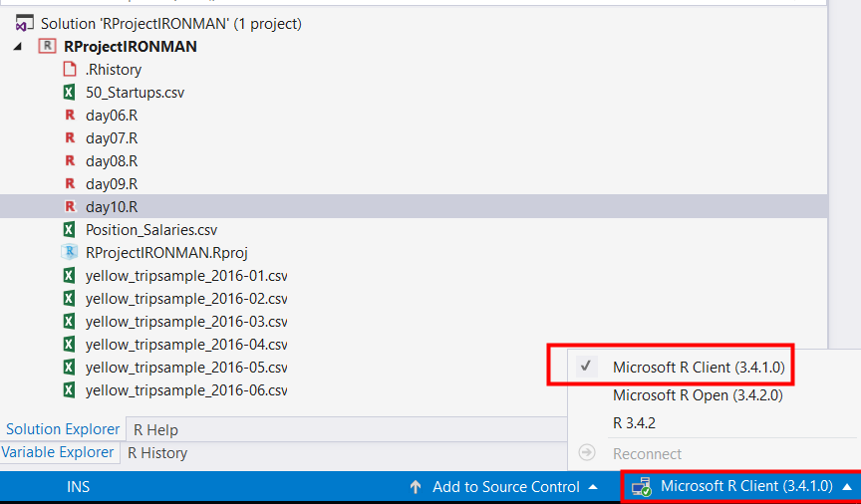Viewport: 861px width, 504px height.
Task: Open the Add to Source Control dropdown arrow
Action: click(x=593, y=487)
